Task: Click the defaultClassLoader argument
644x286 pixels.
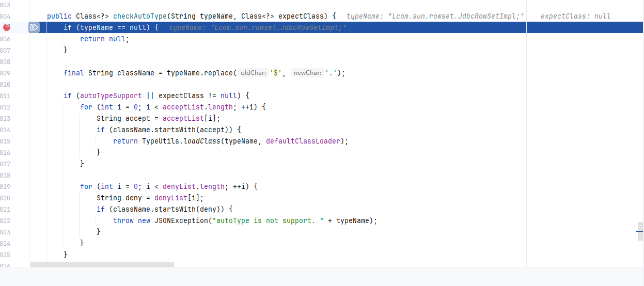Action: [x=303, y=141]
